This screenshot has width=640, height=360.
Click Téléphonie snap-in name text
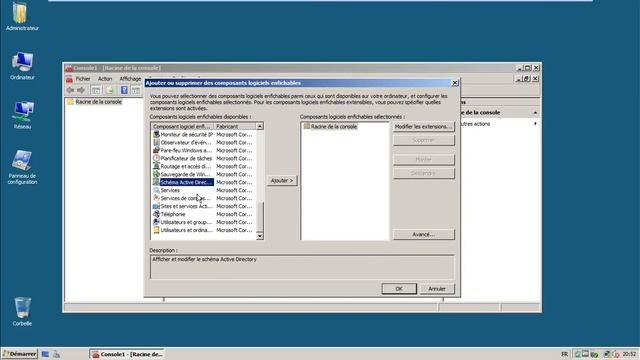tap(173, 214)
